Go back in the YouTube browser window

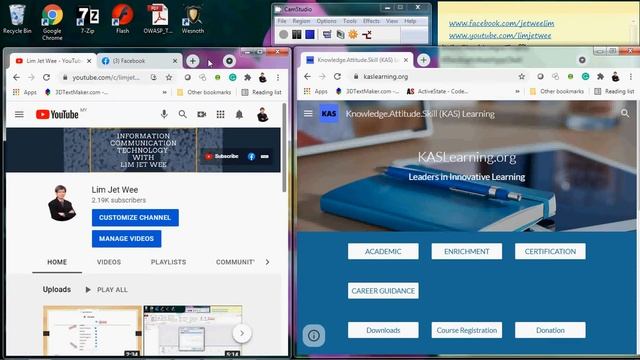click(16, 77)
